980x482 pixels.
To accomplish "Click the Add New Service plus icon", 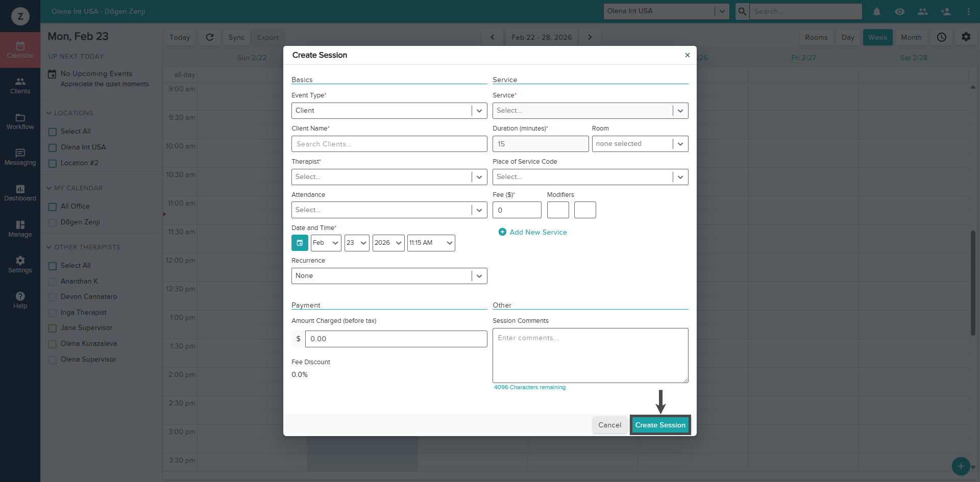I will tap(502, 232).
